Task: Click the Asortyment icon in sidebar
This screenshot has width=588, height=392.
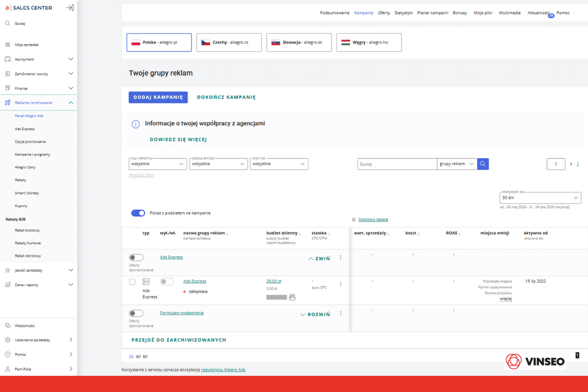Action: coord(7,59)
